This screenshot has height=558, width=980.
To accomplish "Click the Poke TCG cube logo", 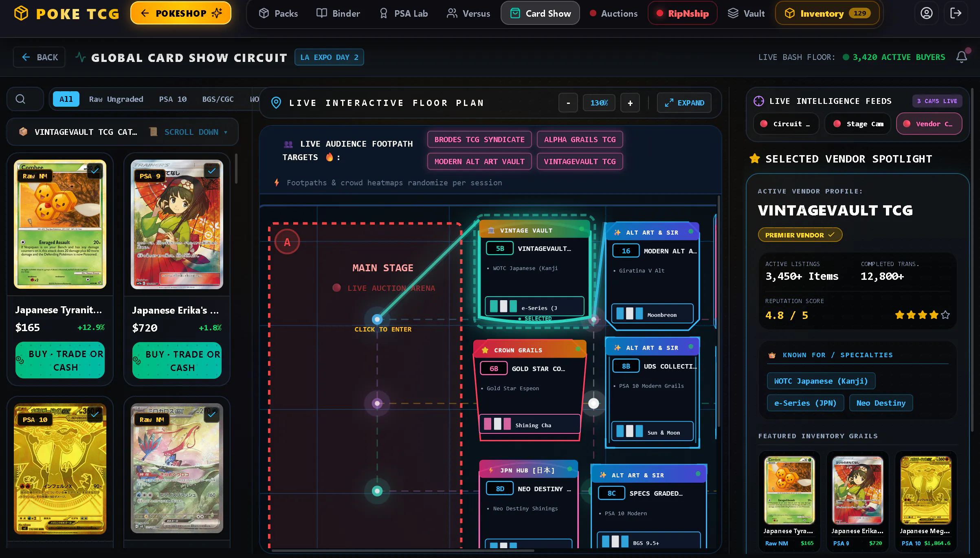I will click(21, 13).
